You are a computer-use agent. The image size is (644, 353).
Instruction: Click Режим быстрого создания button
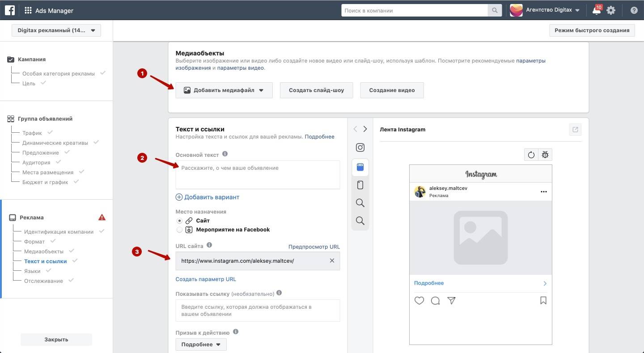(592, 30)
